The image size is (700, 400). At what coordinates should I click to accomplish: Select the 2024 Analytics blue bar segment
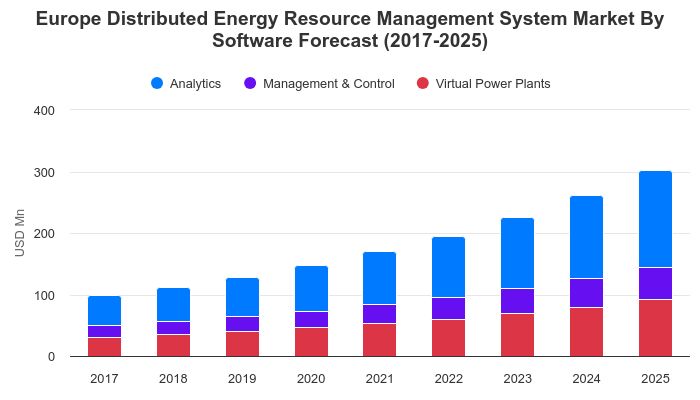(587, 237)
